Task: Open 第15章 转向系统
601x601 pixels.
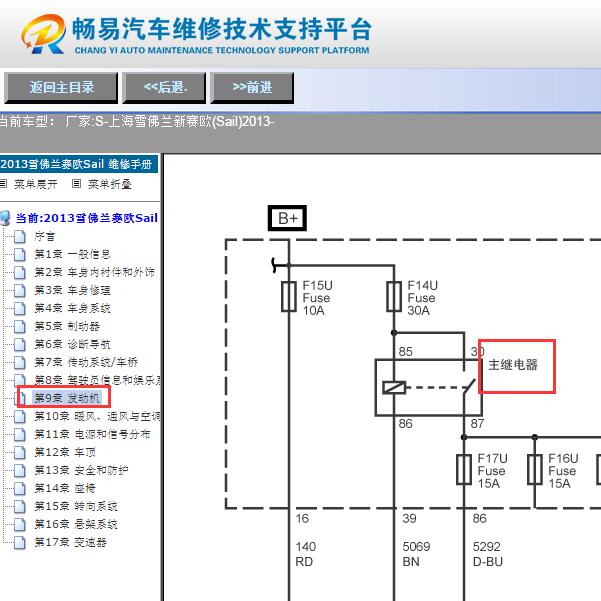Action: click(76, 506)
